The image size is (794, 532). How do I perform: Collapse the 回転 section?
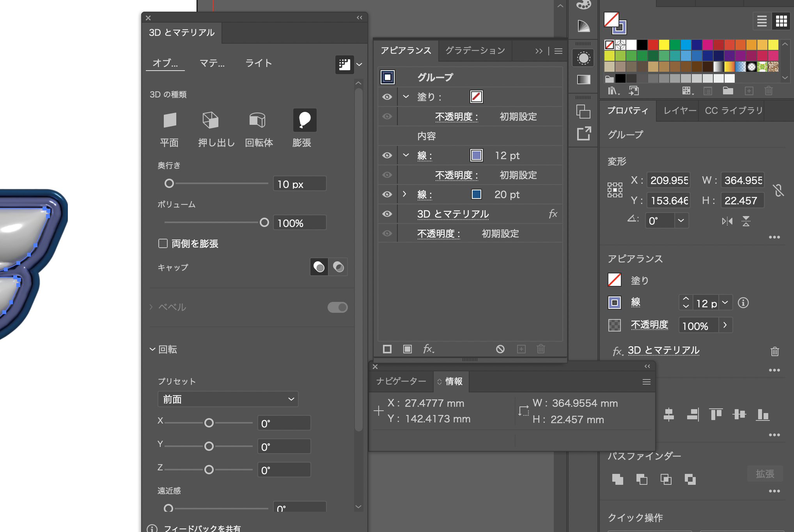pos(152,349)
